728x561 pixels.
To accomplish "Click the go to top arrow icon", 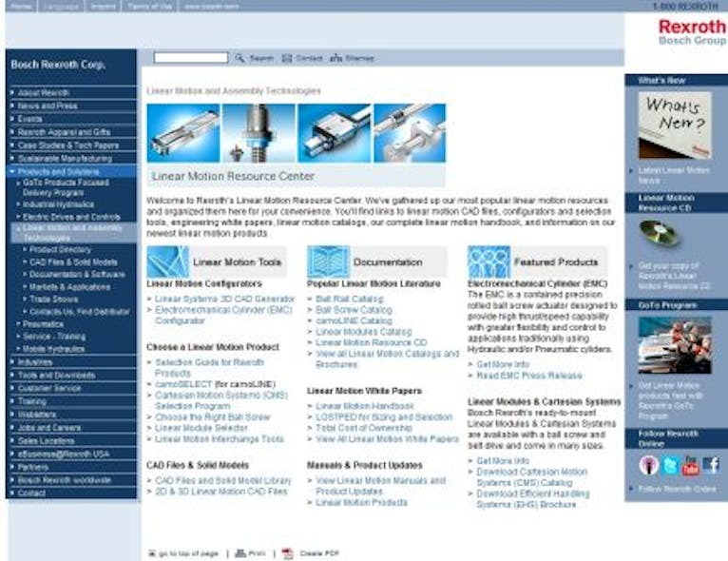I will 151,553.
